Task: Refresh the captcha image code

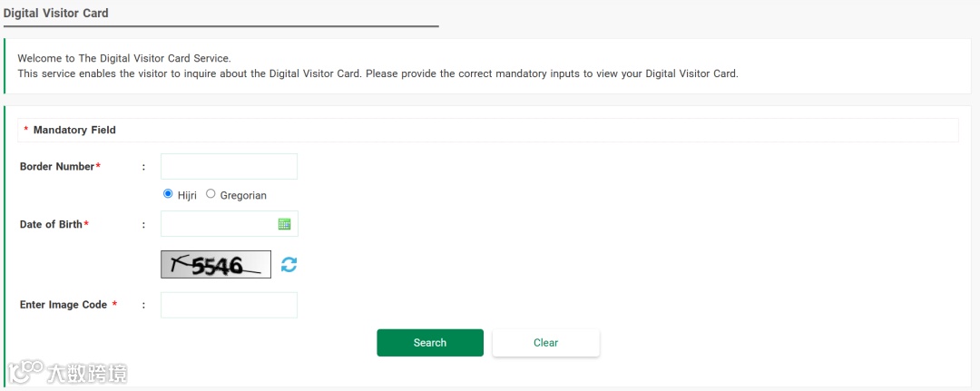Action: click(289, 265)
